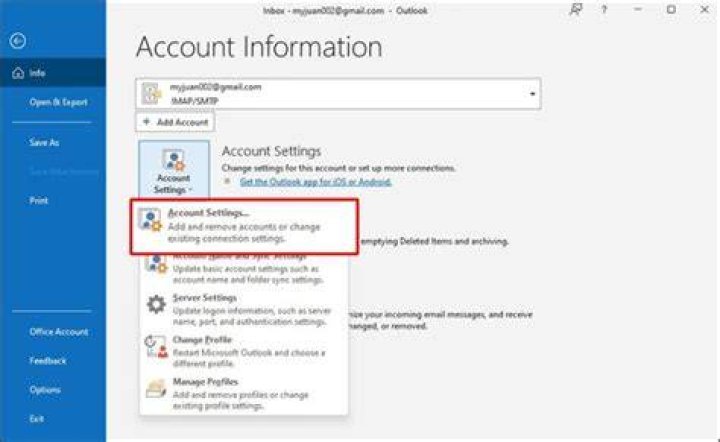Click 'Change settings for this account' description text
The image size is (720, 442).
point(338,168)
